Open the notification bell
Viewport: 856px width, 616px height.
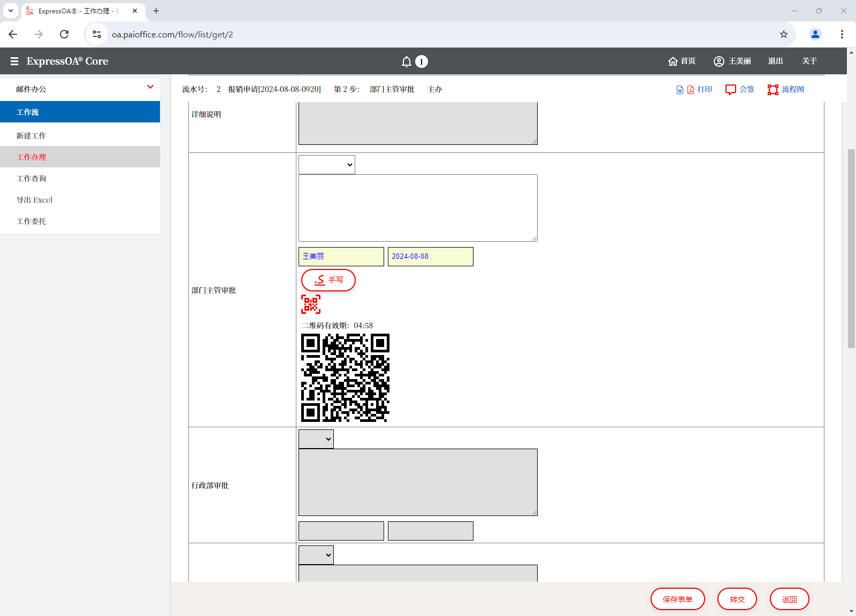tap(407, 61)
